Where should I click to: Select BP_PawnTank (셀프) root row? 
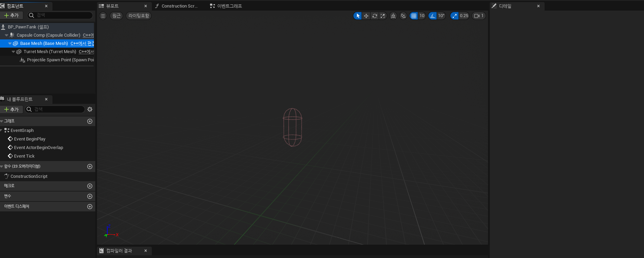point(47,27)
